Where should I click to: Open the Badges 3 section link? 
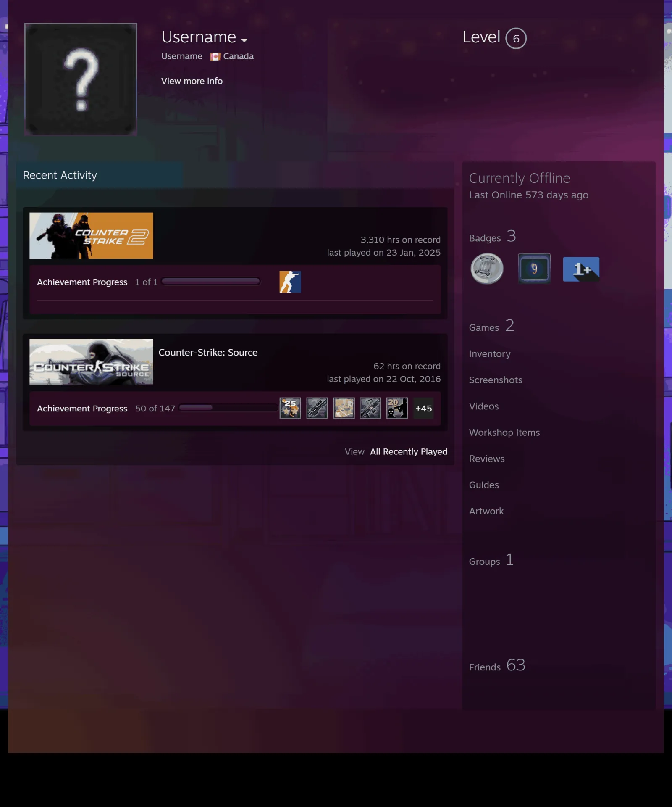[x=493, y=237]
